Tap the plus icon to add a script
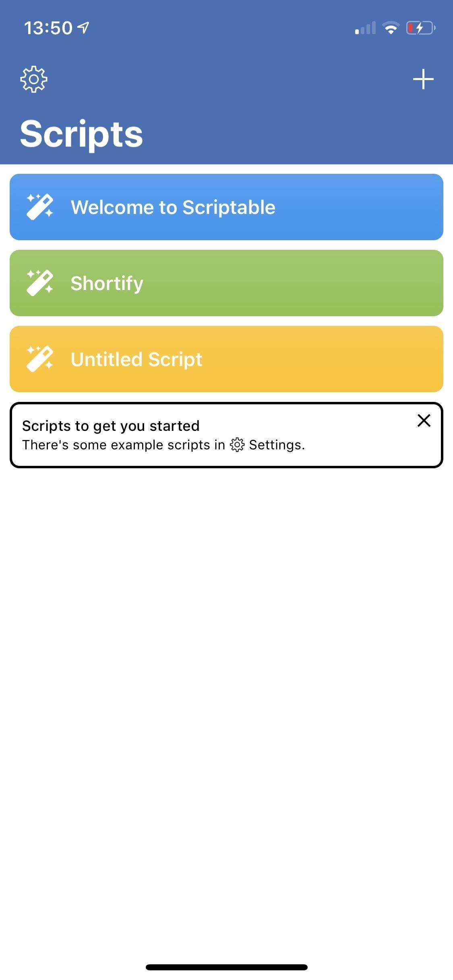Image resolution: width=453 pixels, height=980 pixels. click(x=423, y=79)
